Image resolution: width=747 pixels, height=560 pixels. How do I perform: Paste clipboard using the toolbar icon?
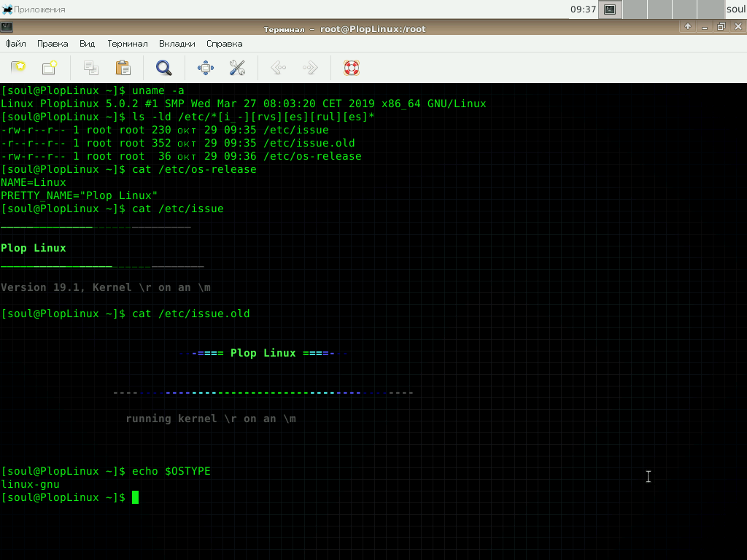pyautogui.click(x=123, y=68)
